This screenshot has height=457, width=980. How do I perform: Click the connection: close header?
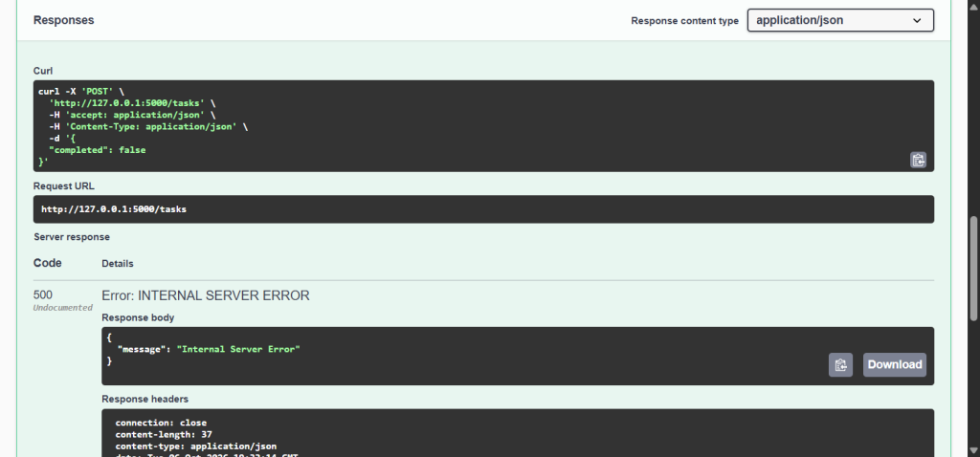161,423
